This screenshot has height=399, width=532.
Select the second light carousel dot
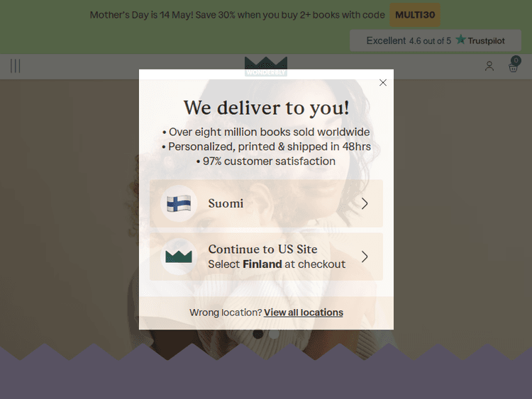pos(274,334)
